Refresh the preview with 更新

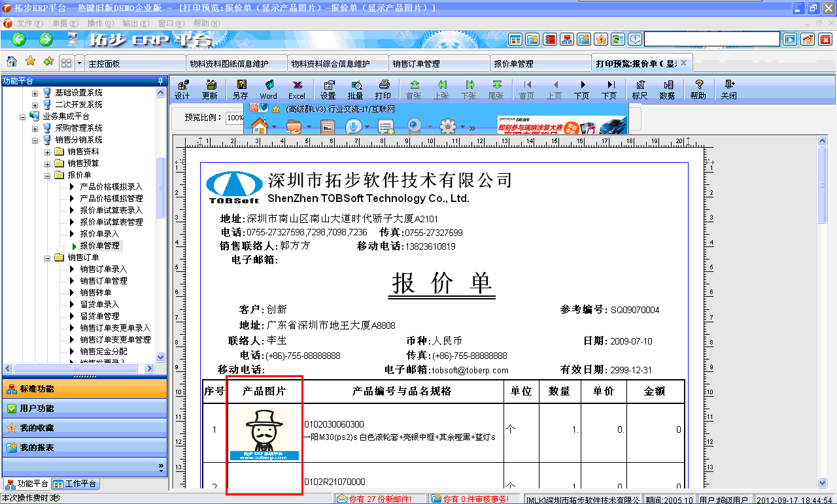pyautogui.click(x=211, y=89)
